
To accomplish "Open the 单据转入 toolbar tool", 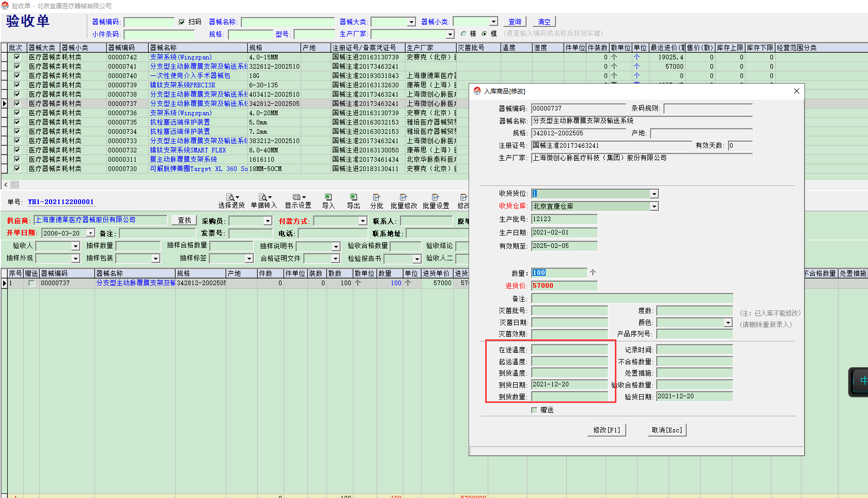I will point(263,201).
